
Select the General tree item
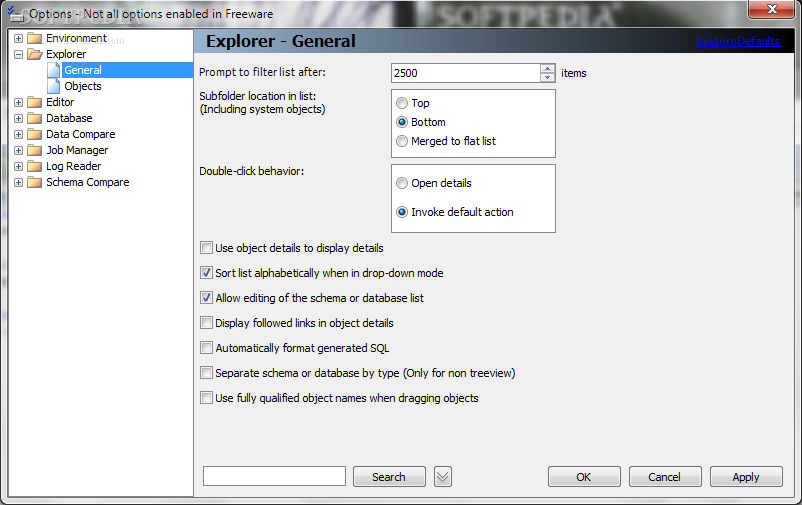click(x=83, y=70)
